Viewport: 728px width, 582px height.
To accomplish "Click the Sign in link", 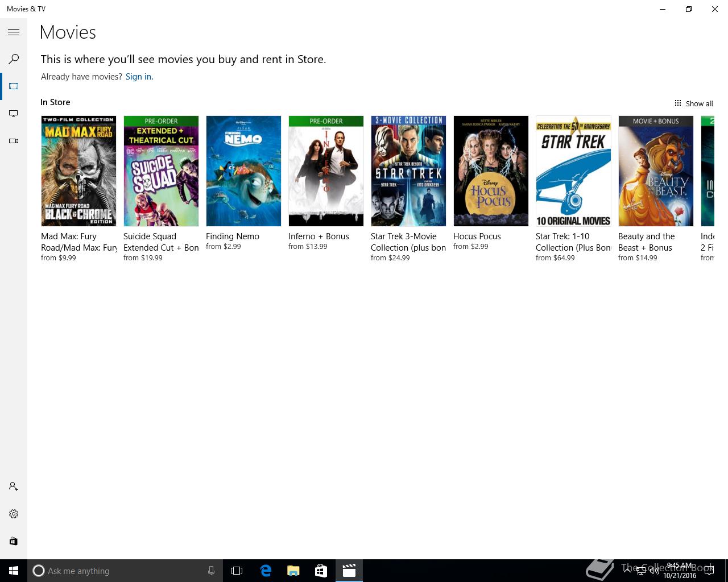I will tap(138, 77).
